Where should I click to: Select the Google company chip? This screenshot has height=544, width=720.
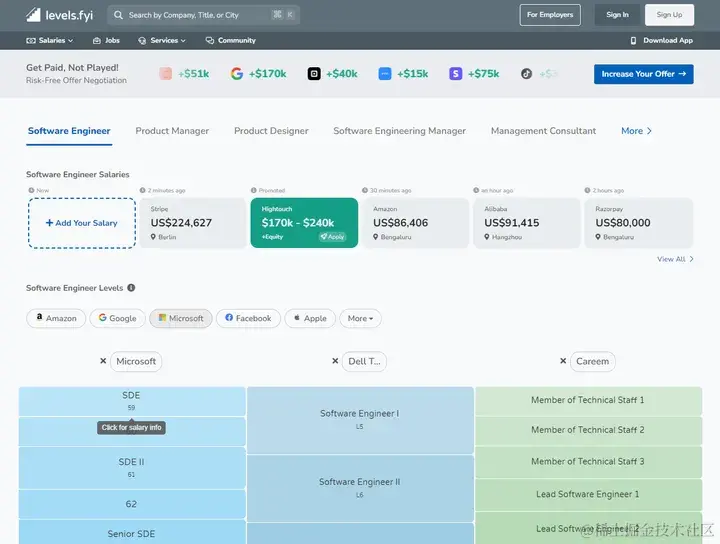pyautogui.click(x=118, y=319)
